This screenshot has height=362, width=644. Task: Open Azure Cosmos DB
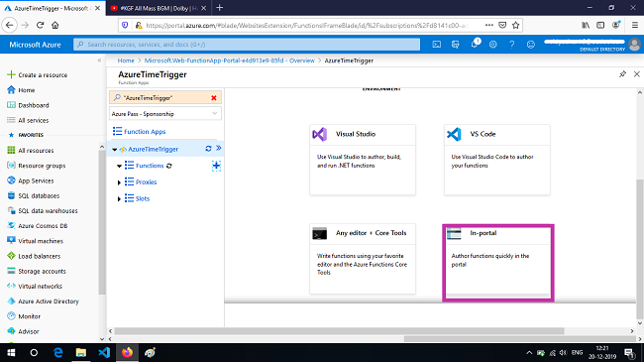38,226
